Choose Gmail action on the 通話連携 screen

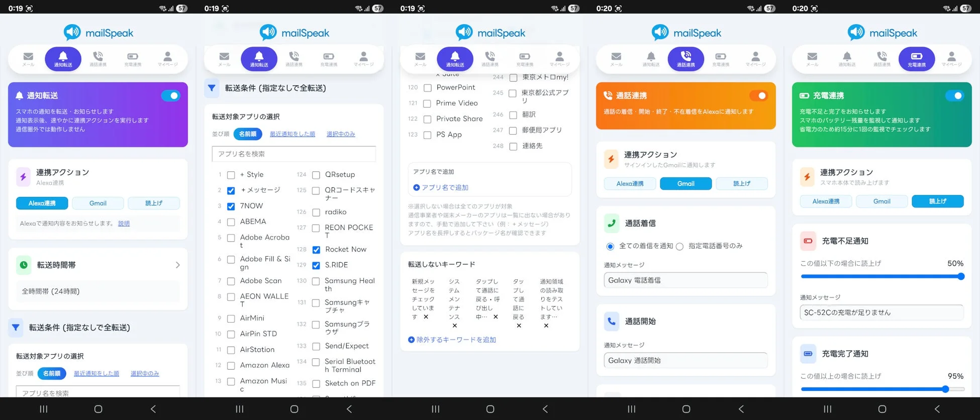pyautogui.click(x=685, y=183)
